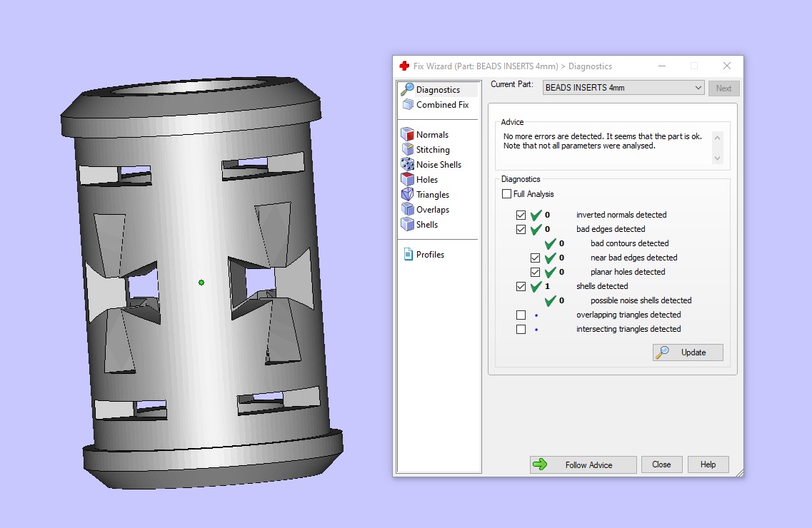Click the Advice box scroll up arrow
Image resolution: width=812 pixels, height=528 pixels.
(717, 138)
